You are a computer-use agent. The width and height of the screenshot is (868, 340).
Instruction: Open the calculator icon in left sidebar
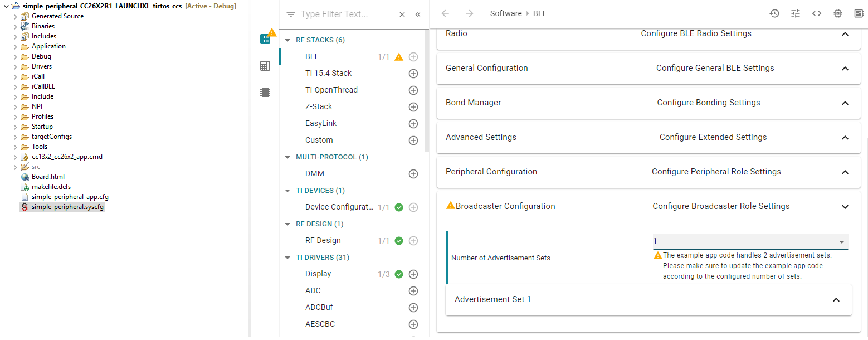click(x=265, y=66)
